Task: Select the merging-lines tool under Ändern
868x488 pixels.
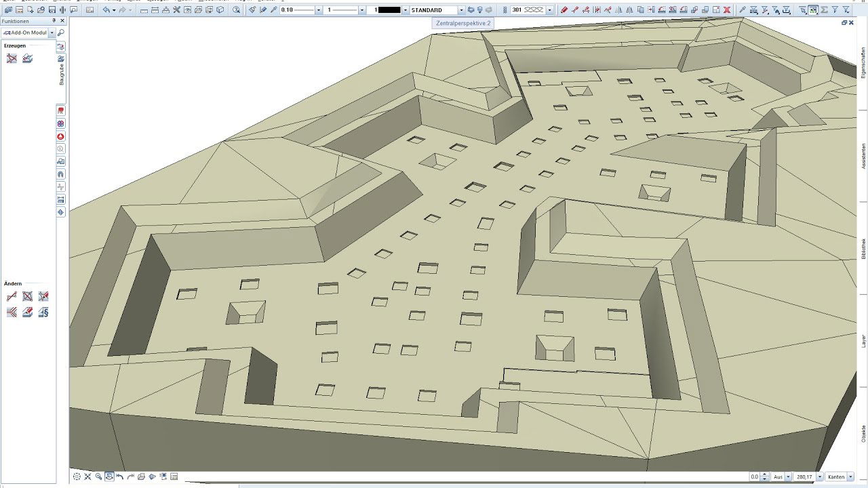Action: click(x=12, y=312)
